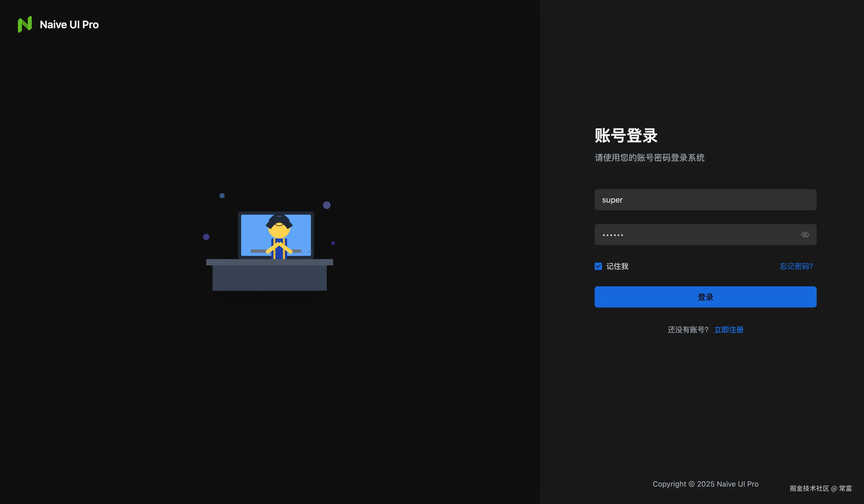864x504 pixels.
Task: Click the Naive UI Pro title text
Action: [69, 25]
